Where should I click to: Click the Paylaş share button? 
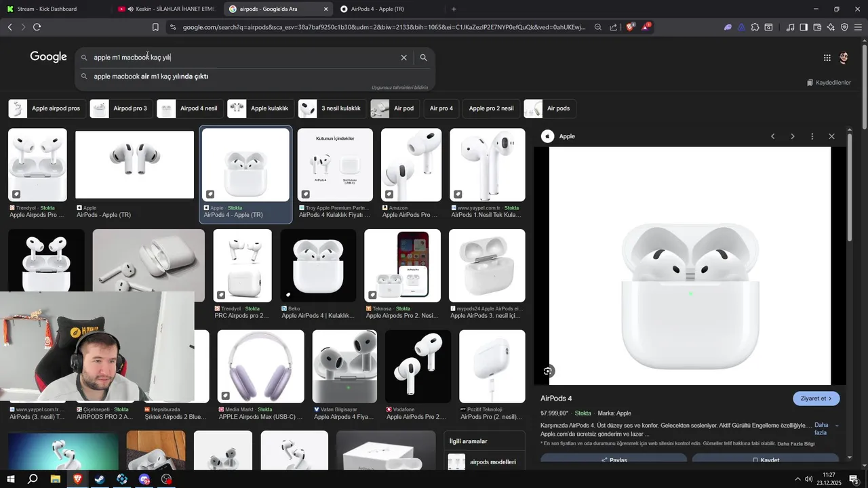pos(614,460)
